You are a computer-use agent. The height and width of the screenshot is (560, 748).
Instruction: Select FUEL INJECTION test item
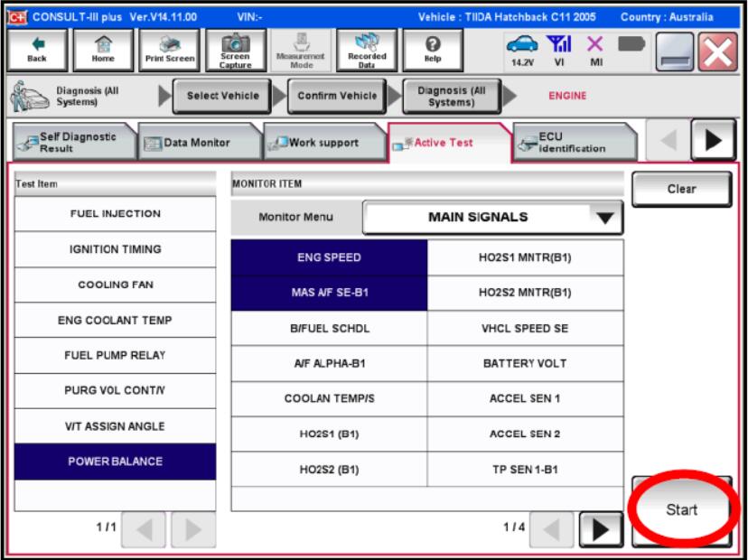click(115, 214)
